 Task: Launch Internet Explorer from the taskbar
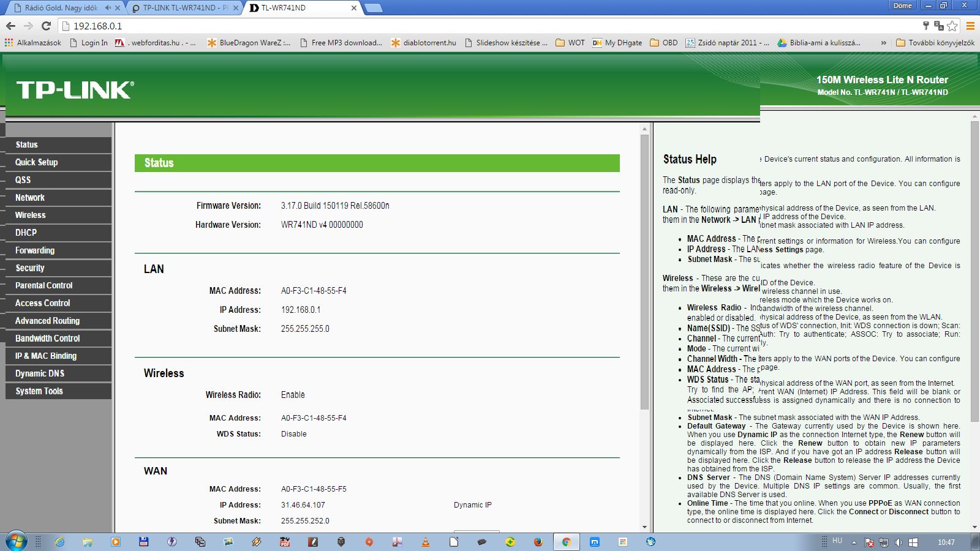(x=60, y=542)
